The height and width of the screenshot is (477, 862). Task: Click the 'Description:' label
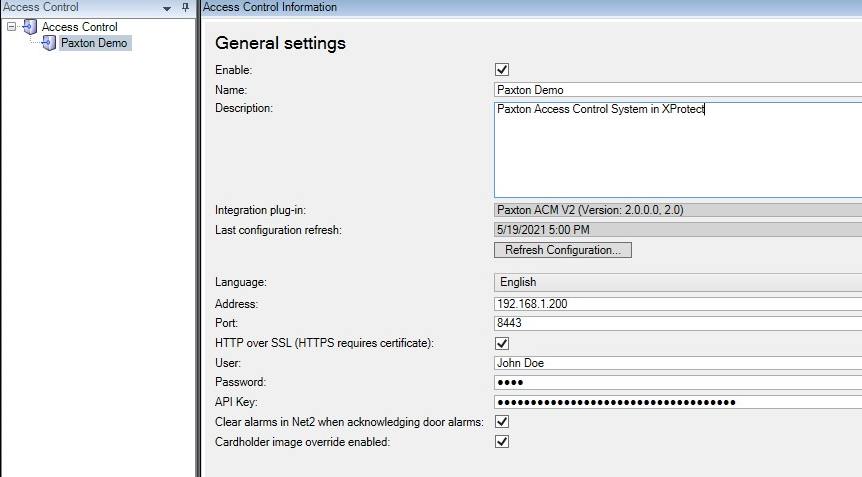244,108
